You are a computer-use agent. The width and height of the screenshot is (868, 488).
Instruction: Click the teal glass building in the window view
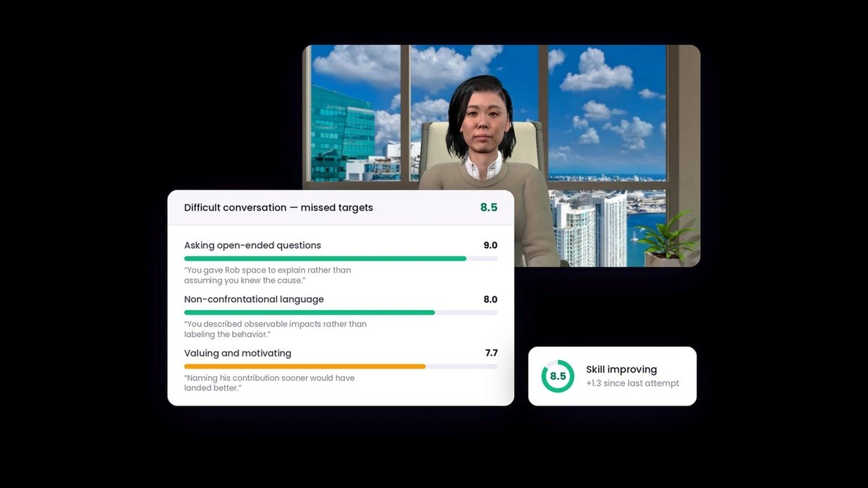pos(342,132)
